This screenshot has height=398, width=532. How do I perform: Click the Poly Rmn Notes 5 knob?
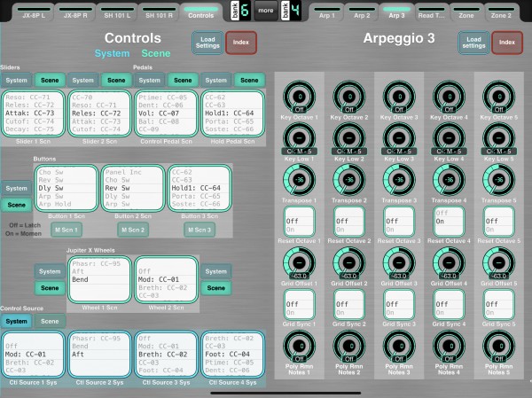pyautogui.click(x=498, y=347)
